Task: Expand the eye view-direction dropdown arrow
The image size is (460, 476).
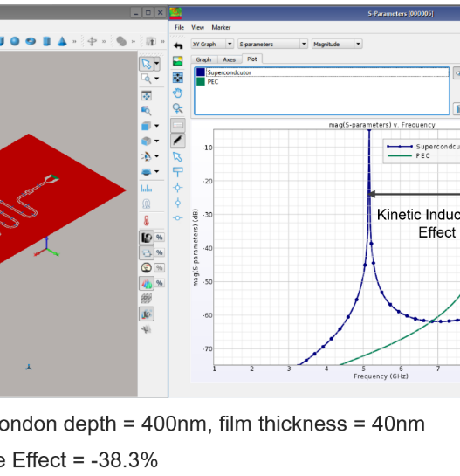Action: pos(157,156)
